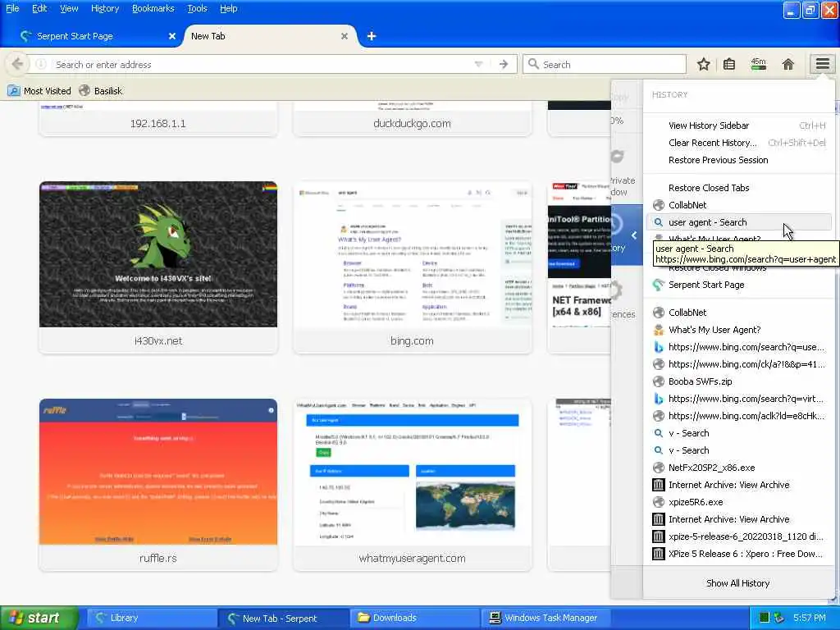Click the 45m timer toolbar icon
Screen dimensions: 840x630
[x=758, y=64]
